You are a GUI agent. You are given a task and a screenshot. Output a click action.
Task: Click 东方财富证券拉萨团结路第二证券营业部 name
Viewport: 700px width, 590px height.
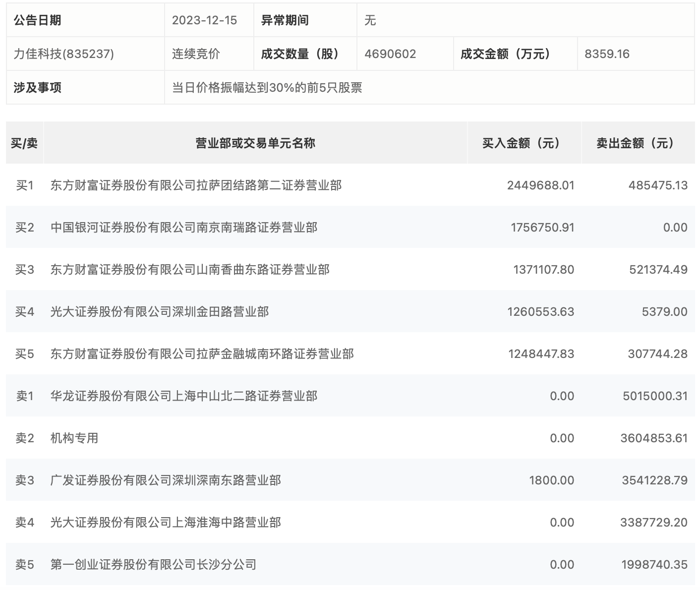click(196, 185)
